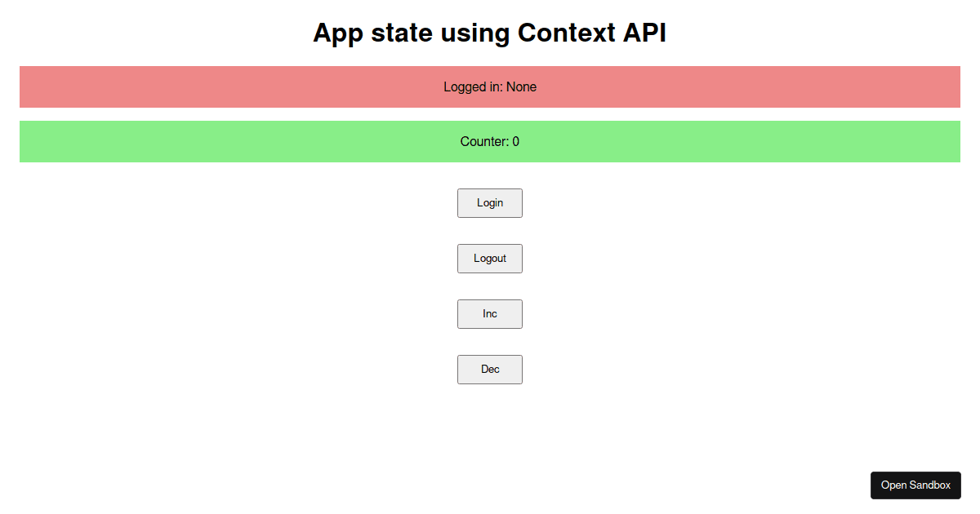Viewport: 980px width, 514px height.
Task: Open the sandbox via Open Sandbox button
Action: pyautogui.click(x=915, y=485)
